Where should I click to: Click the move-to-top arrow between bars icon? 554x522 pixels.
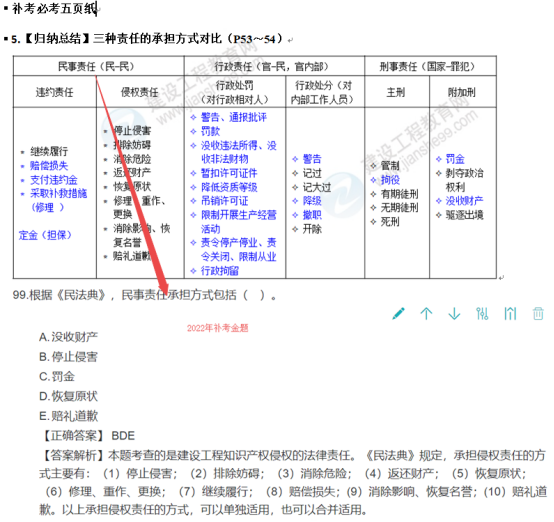point(510,313)
